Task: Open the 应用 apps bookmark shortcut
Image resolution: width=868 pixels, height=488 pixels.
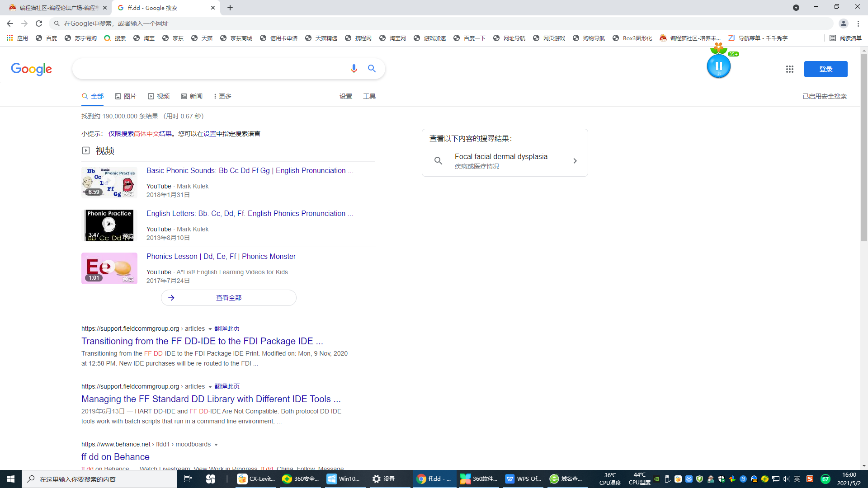Action: (17, 38)
